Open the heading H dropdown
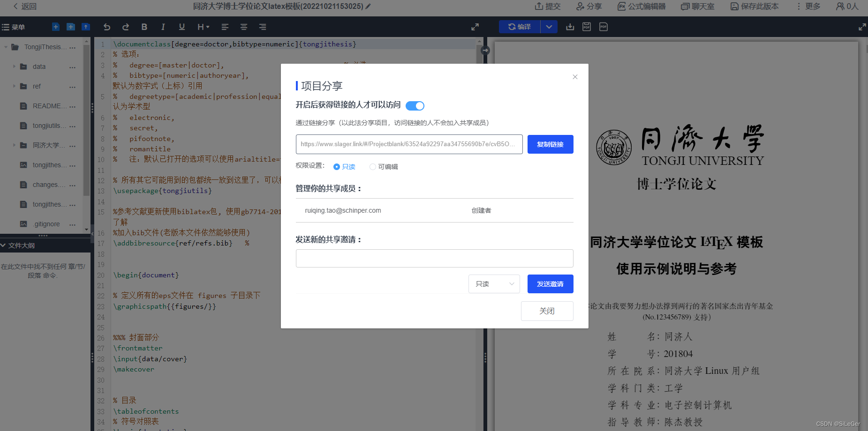The height and width of the screenshot is (431, 868). (203, 27)
